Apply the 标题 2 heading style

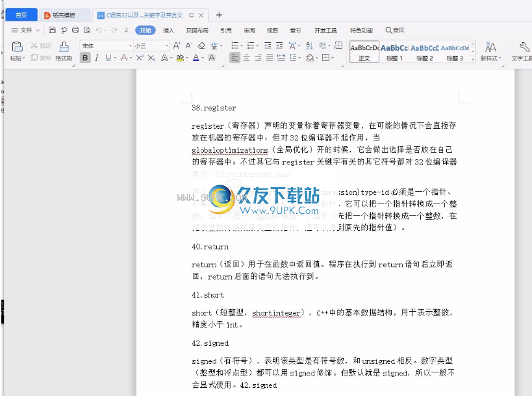424,52
